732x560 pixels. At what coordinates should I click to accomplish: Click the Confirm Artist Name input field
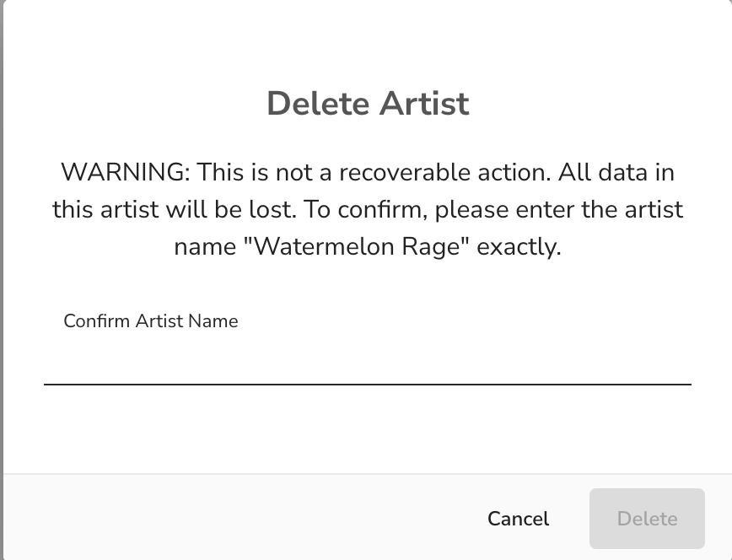point(368,361)
